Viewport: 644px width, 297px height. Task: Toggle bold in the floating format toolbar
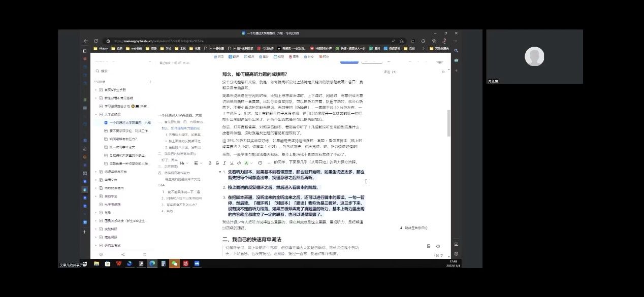[210, 163]
